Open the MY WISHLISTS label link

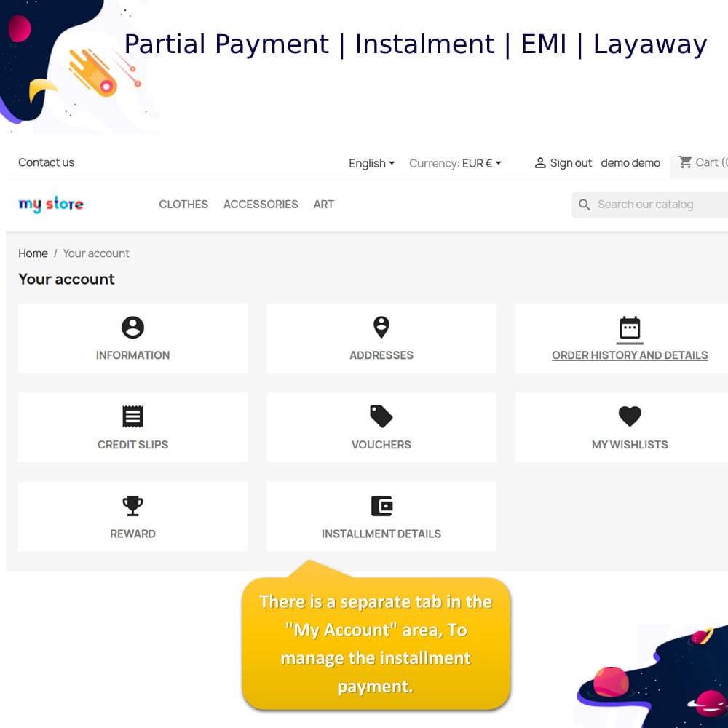point(630,445)
